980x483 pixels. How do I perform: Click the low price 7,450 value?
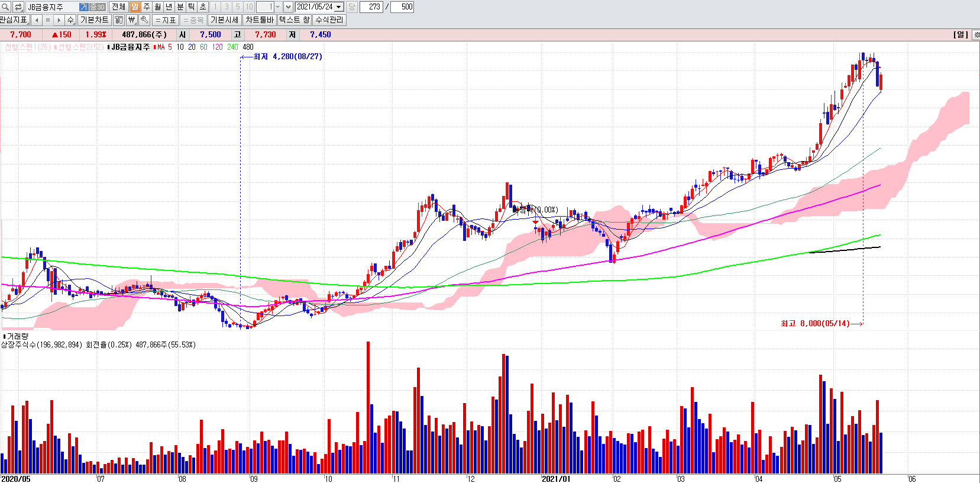pos(321,35)
